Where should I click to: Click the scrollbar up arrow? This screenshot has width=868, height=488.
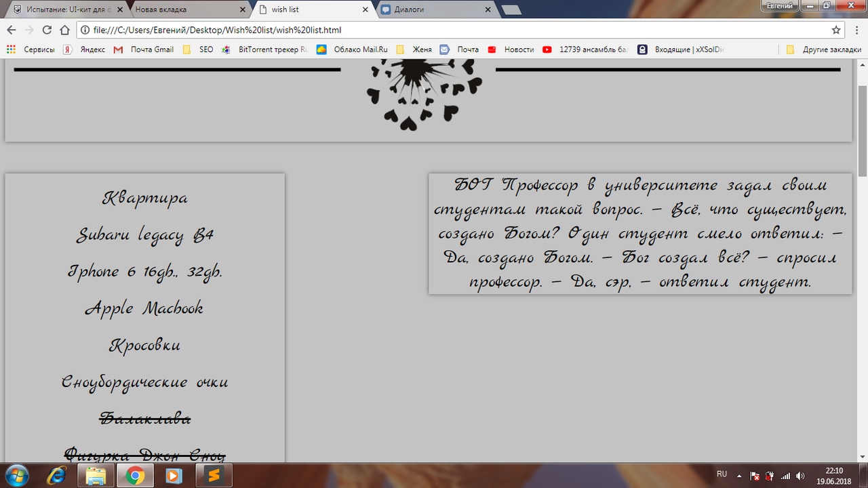point(863,65)
